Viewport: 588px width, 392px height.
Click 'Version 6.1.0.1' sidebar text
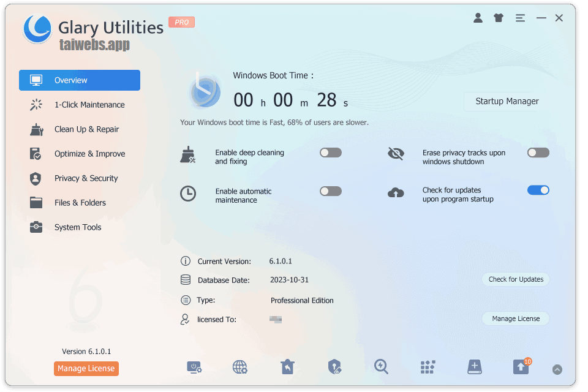point(86,352)
